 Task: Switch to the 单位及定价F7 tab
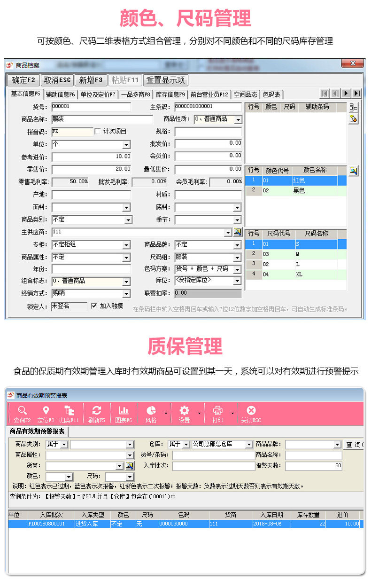click(98, 94)
